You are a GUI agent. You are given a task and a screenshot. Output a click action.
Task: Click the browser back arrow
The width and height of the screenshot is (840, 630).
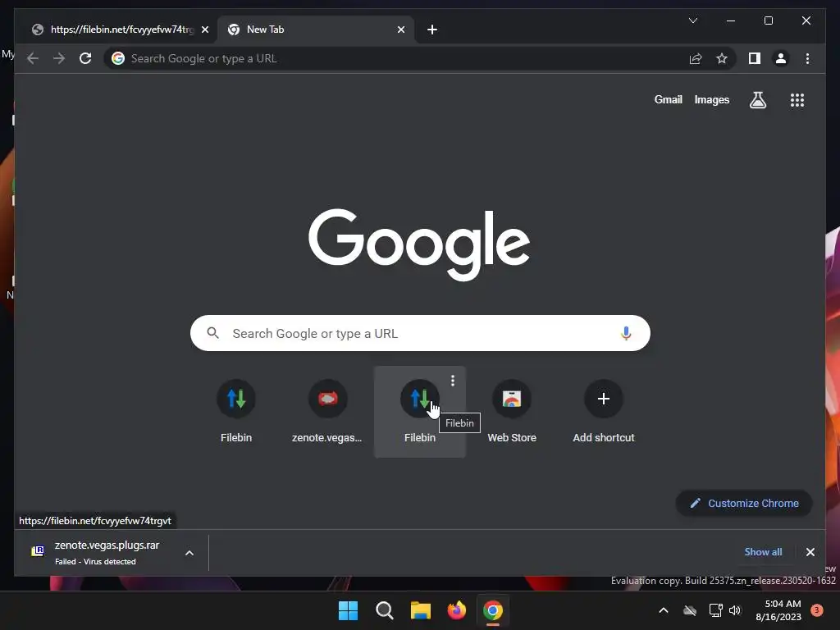pos(33,58)
